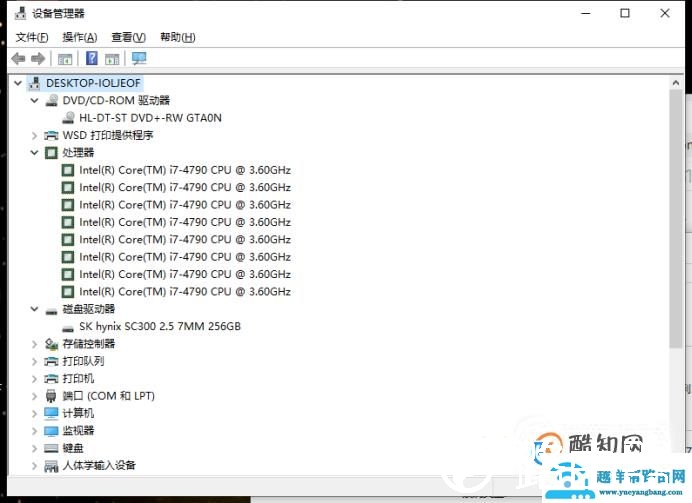Select the 人体学输入设备 label
The image size is (692, 503).
coord(99,465)
